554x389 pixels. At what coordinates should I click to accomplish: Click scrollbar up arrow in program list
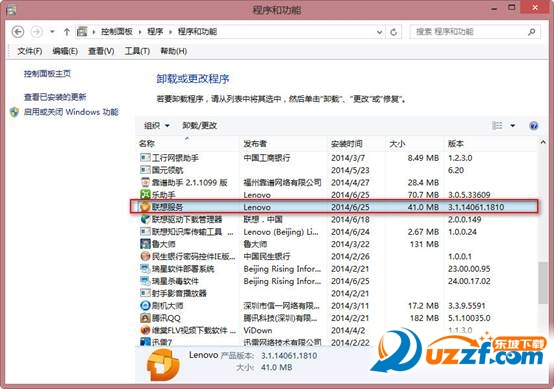pos(543,142)
